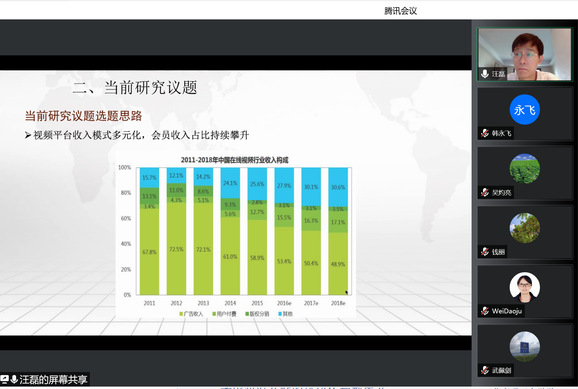Viewport: 578px width, 389px height.
Task: Select 武佩剑's avatar tile
Action: [x=525, y=346]
